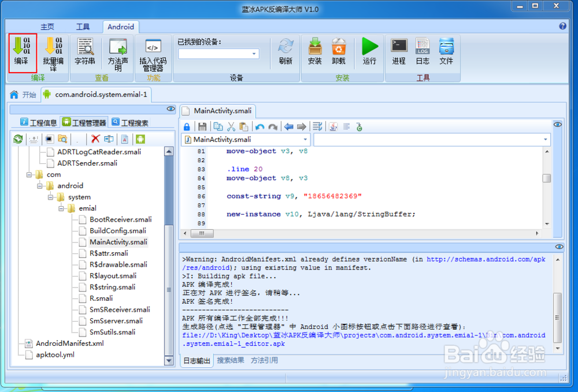Open the 开始 start tab
The width and height of the screenshot is (578, 392).
(24, 95)
